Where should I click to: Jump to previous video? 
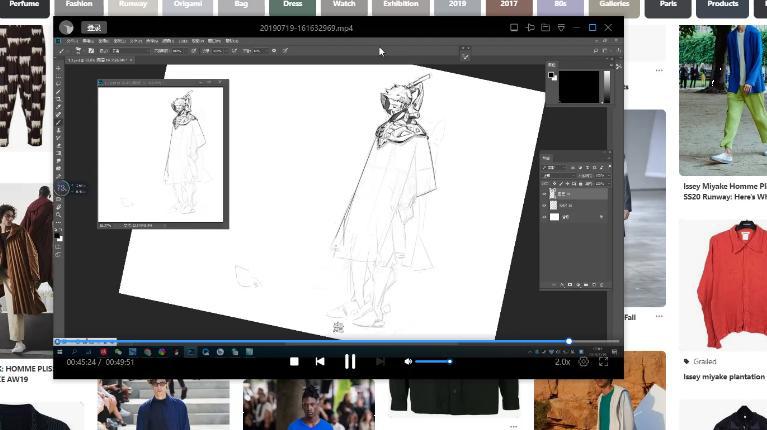[320, 362]
